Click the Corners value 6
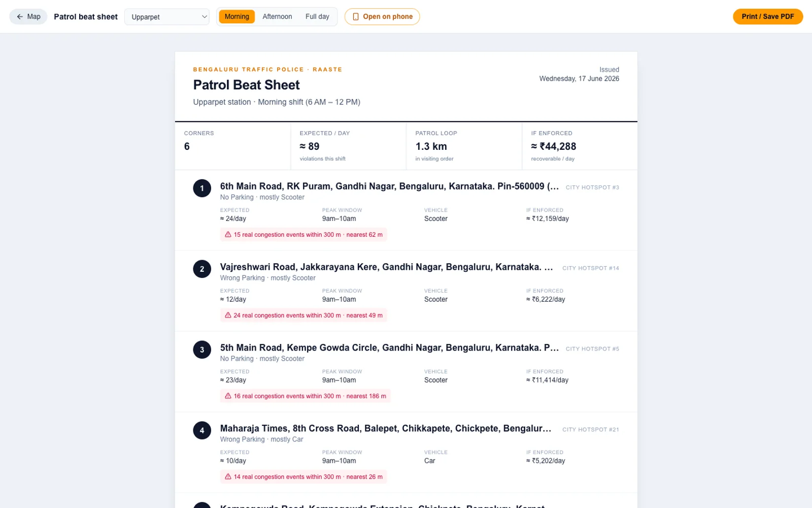This screenshot has width=812, height=508. click(x=187, y=146)
